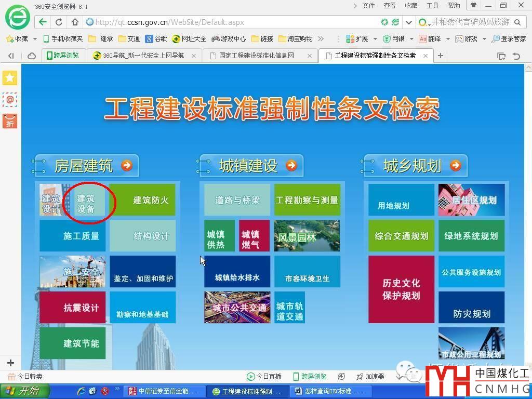Open 网址大全 bookmark
Viewport: 532px width, 399px height.
coord(189,38)
